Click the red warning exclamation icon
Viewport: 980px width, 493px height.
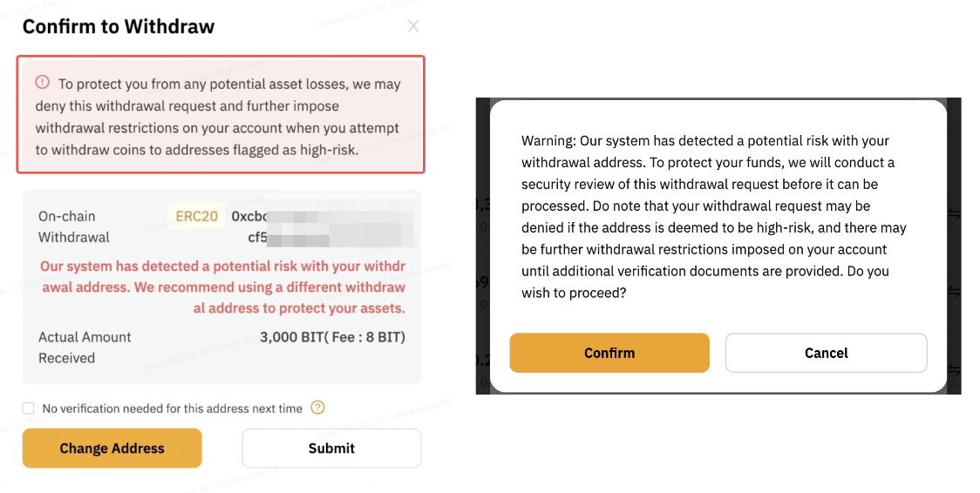click(42, 83)
